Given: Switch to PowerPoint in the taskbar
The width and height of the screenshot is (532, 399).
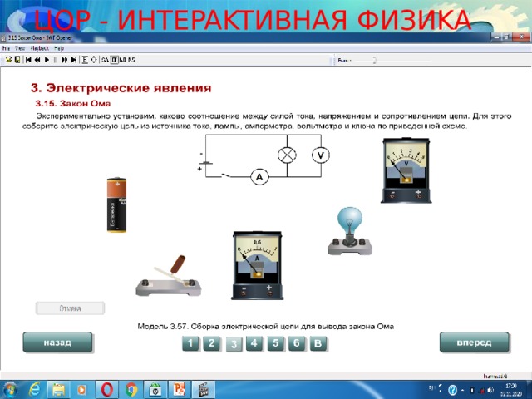Looking at the screenshot, I should (x=180, y=390).
